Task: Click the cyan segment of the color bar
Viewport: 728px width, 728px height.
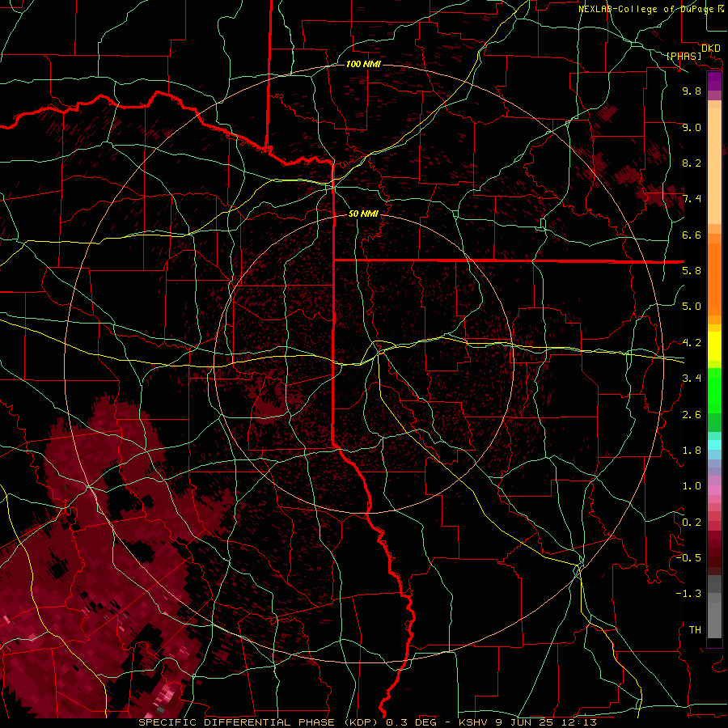Action: [x=714, y=445]
